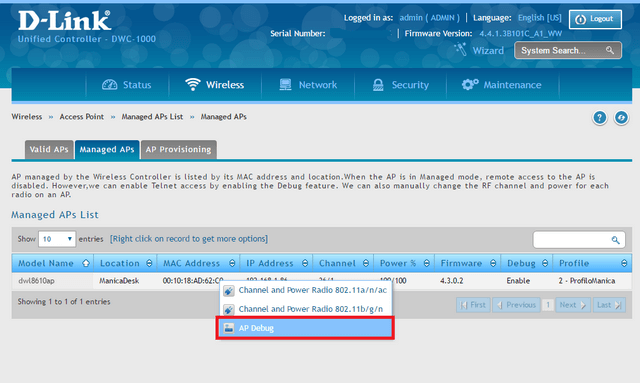Launch the Wizard link
The height and width of the screenshot is (383, 640).
[x=488, y=51]
